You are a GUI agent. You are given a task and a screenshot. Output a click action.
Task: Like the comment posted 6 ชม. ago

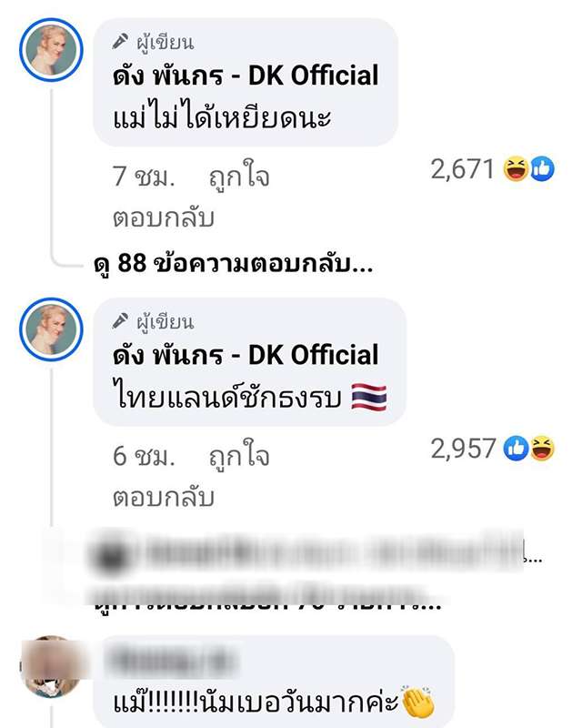point(239,456)
